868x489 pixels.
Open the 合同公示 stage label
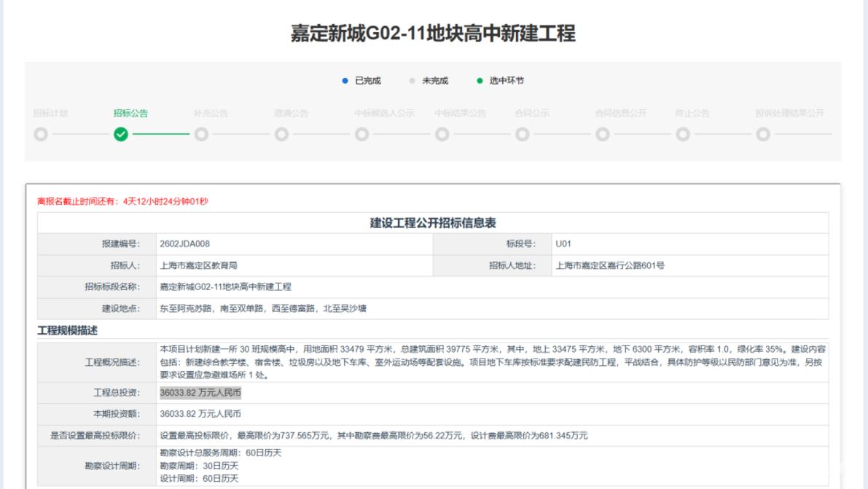click(x=532, y=113)
